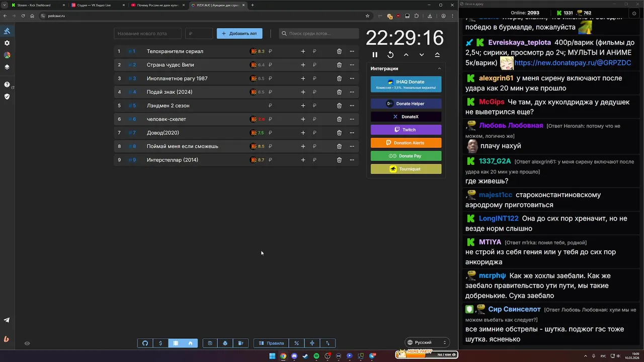Switch to Stream - Kick Dashboard tab
This screenshot has width=644, height=362.
[38, 5]
